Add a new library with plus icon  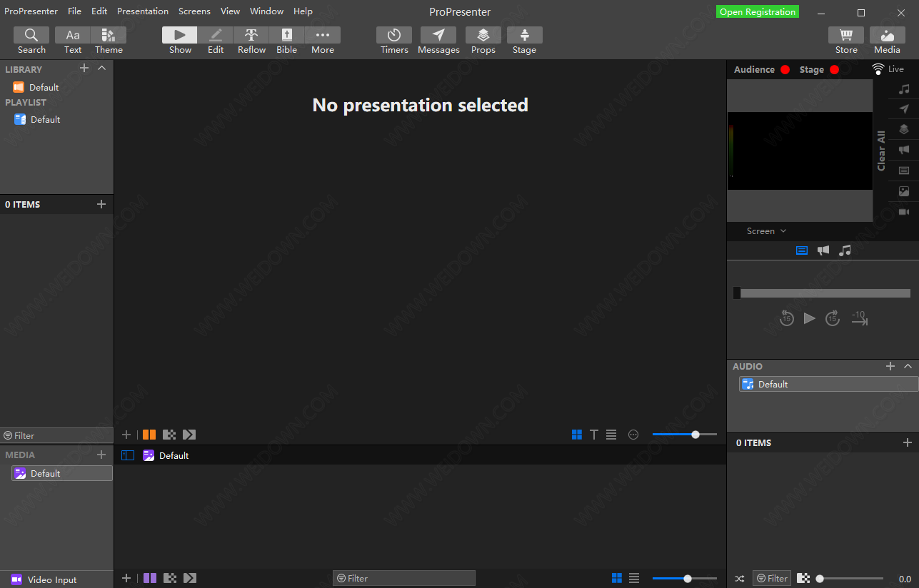point(84,68)
